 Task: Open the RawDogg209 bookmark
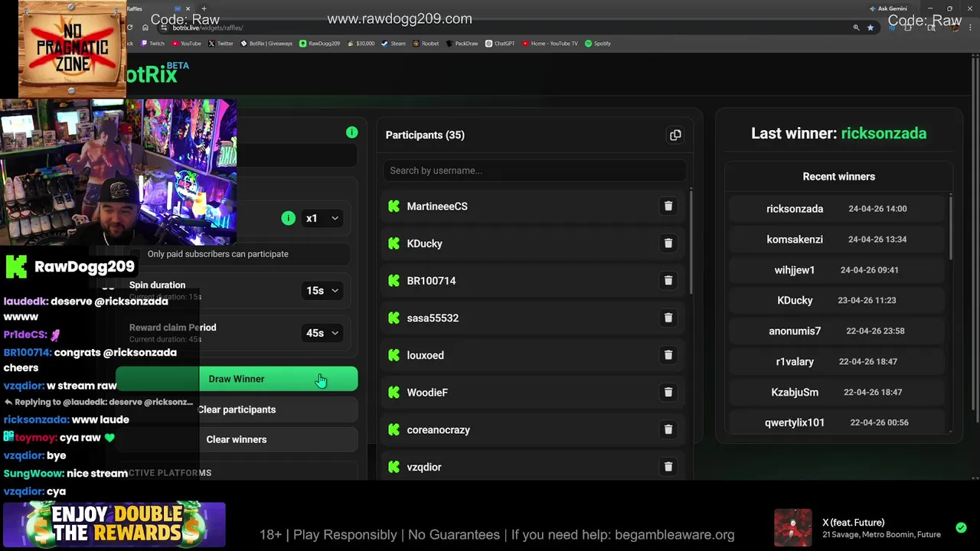pyautogui.click(x=320, y=44)
